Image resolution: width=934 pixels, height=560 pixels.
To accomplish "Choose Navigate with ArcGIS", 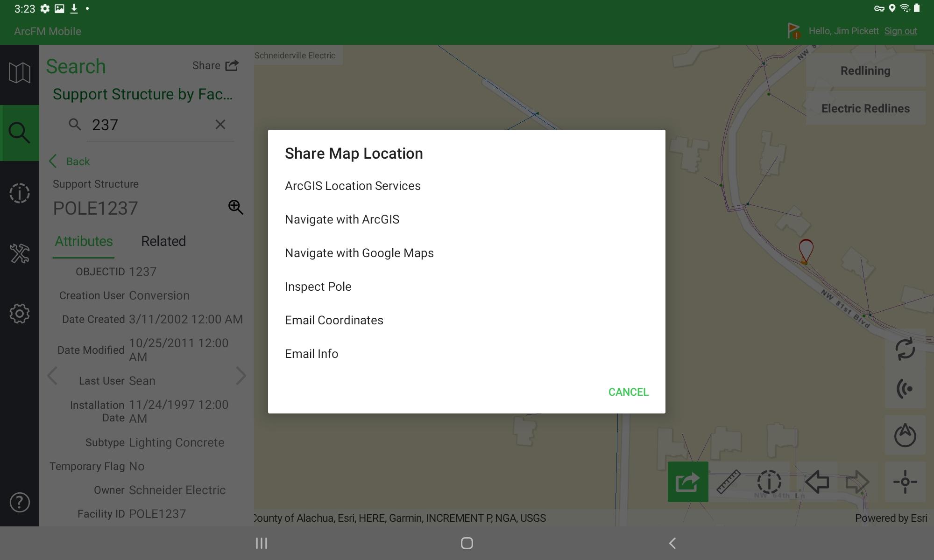I will pyautogui.click(x=467, y=219).
